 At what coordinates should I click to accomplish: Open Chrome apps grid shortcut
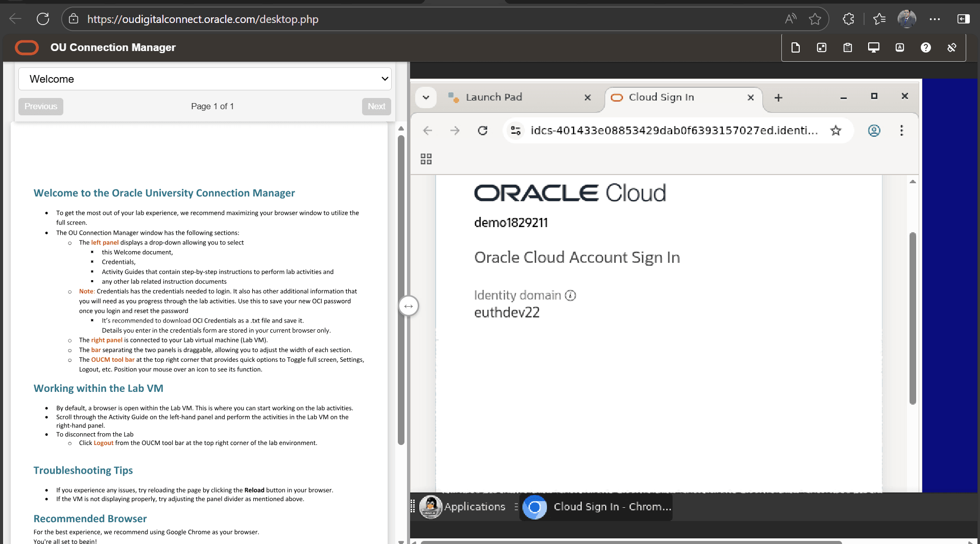pos(426,159)
